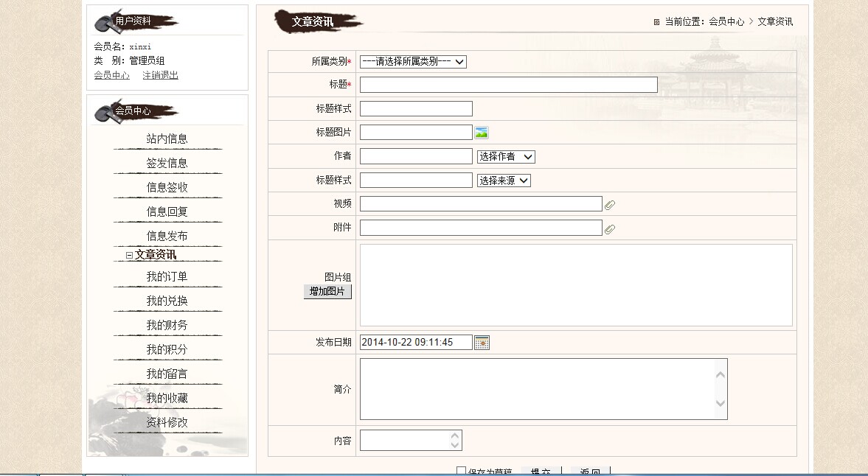Click the paperclip icon in the 视频 row

(610, 205)
